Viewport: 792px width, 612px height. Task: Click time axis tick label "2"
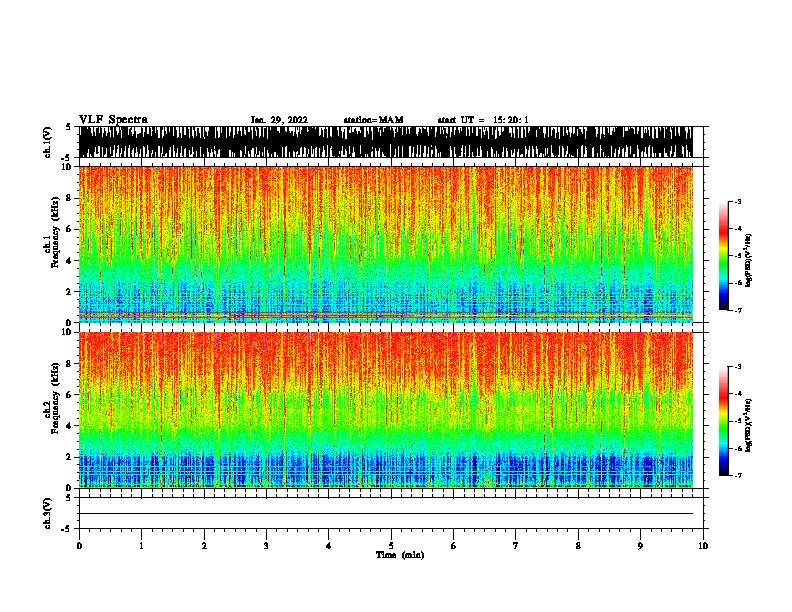204,546
